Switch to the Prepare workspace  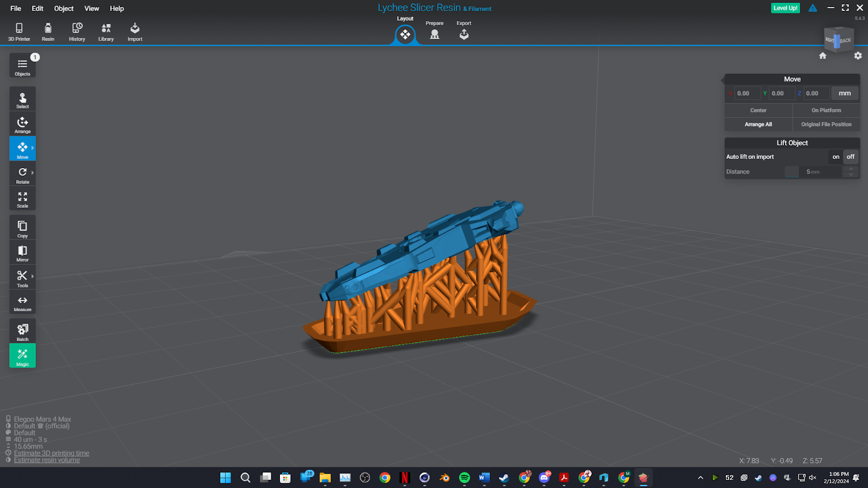tap(435, 31)
